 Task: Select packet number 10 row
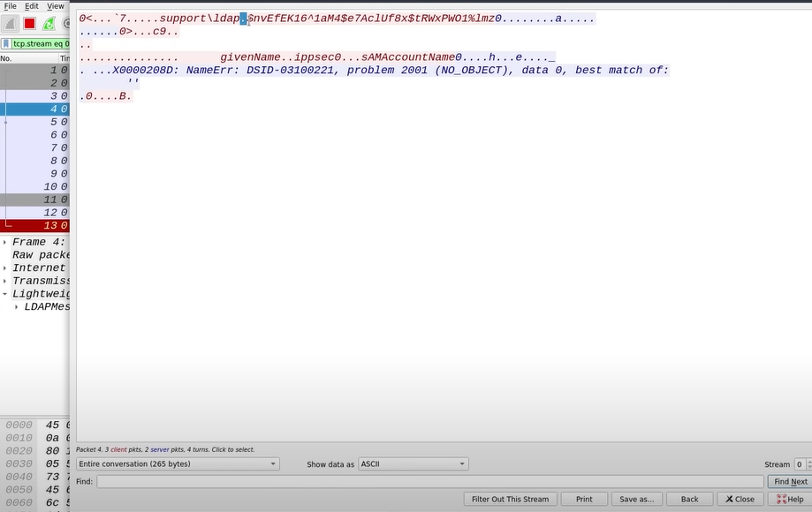(x=34, y=186)
